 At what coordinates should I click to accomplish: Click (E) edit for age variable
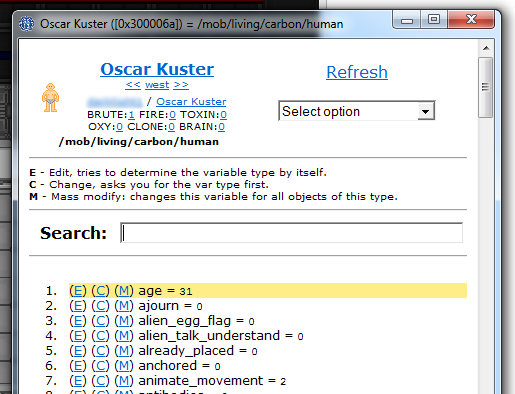pos(78,291)
